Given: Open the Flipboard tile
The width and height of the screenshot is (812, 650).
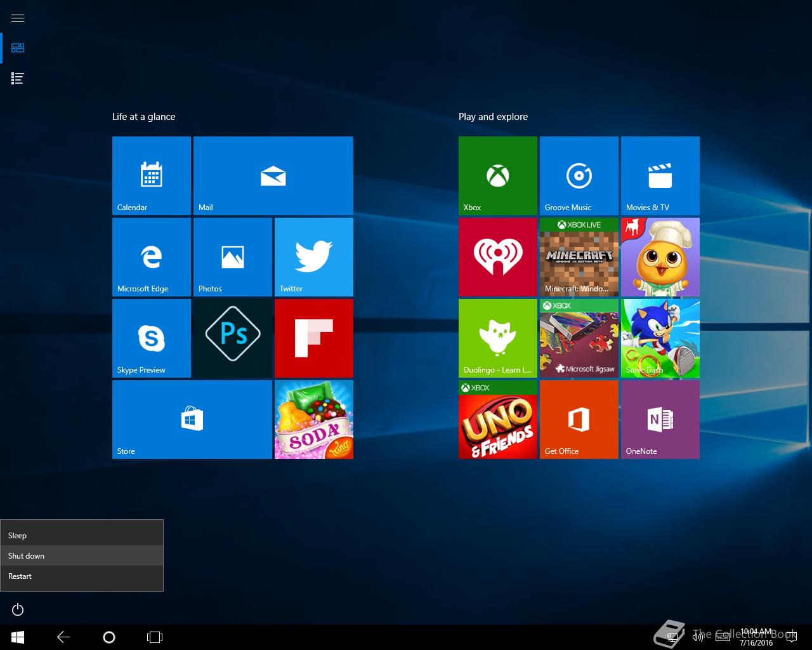Looking at the screenshot, I should 314,338.
